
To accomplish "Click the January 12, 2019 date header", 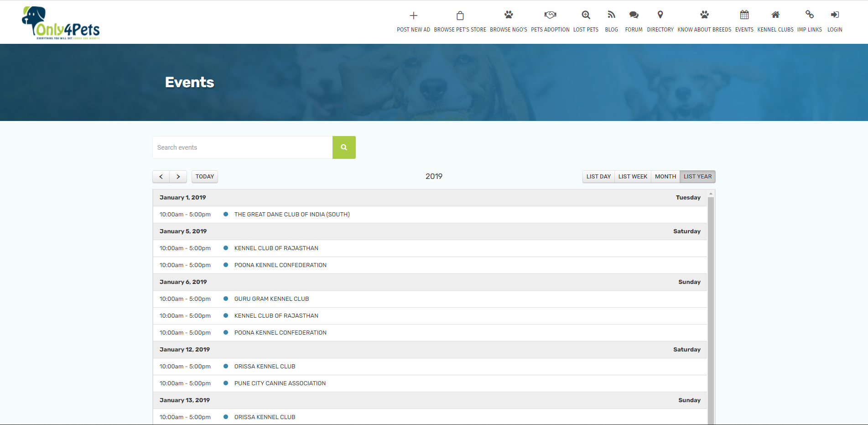I will [x=184, y=350].
